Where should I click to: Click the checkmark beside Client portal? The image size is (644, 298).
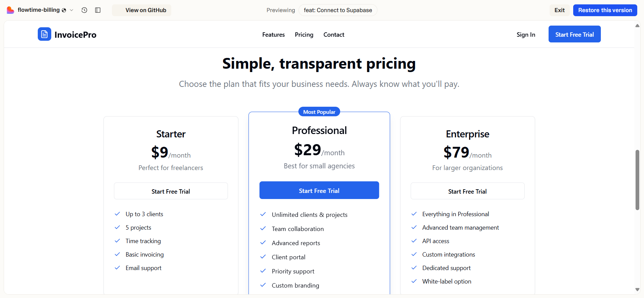click(263, 257)
